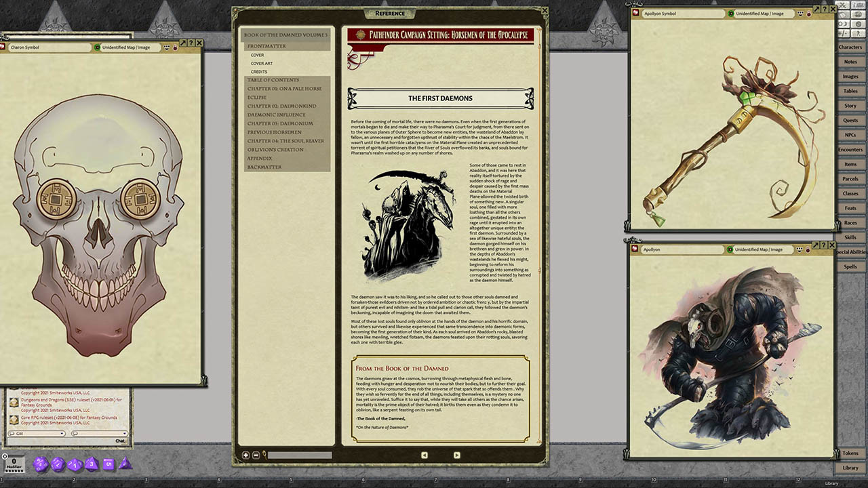The height and width of the screenshot is (488, 868).
Task: Collapse the Frontmatter section in index
Action: click(x=267, y=46)
